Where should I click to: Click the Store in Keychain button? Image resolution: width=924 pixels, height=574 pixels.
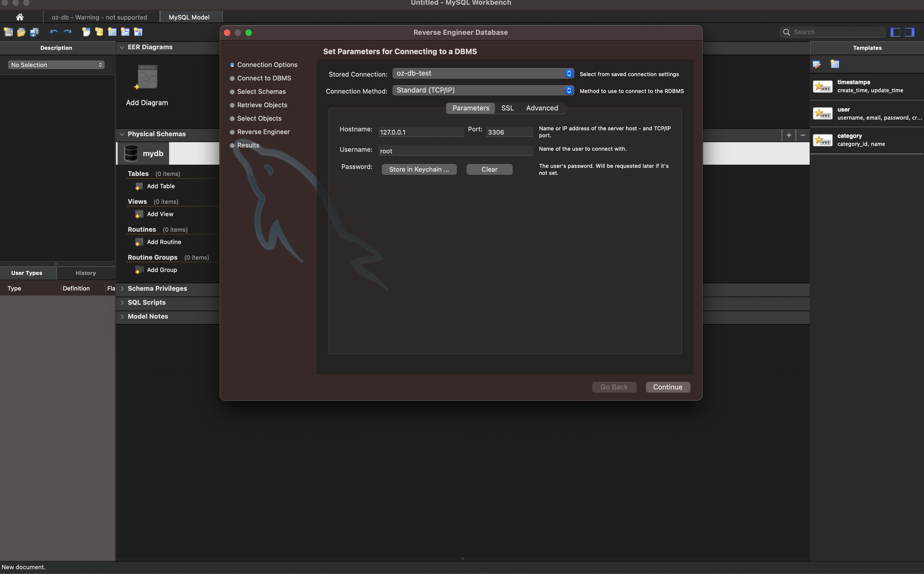419,170
